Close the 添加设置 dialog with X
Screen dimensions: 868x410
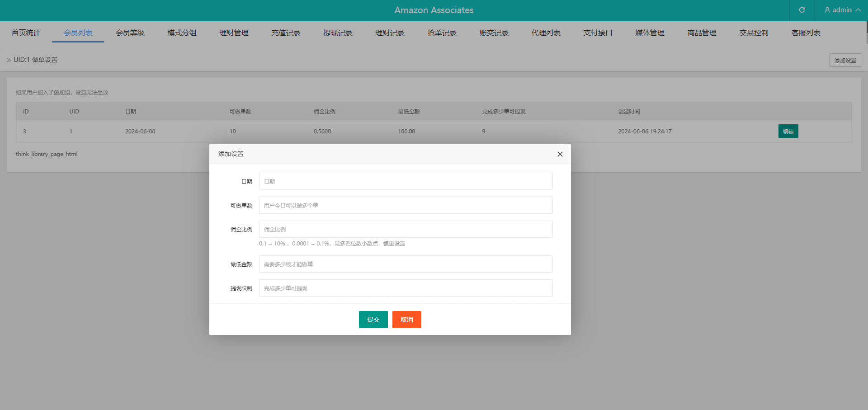pos(560,154)
